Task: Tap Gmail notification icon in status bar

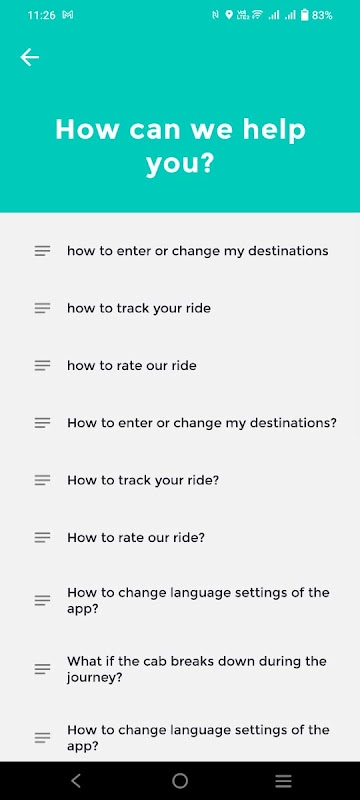Action: [x=67, y=15]
